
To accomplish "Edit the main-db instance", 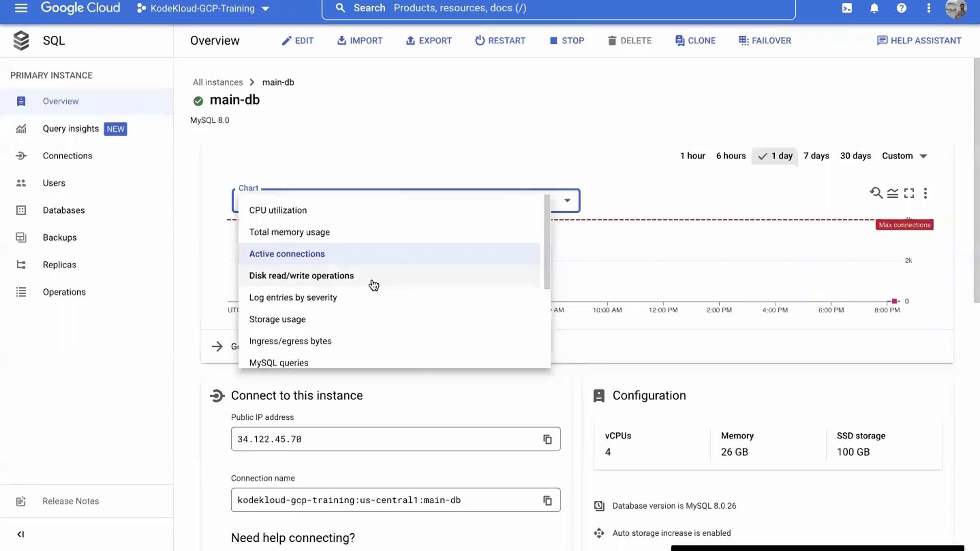I will [x=298, y=40].
